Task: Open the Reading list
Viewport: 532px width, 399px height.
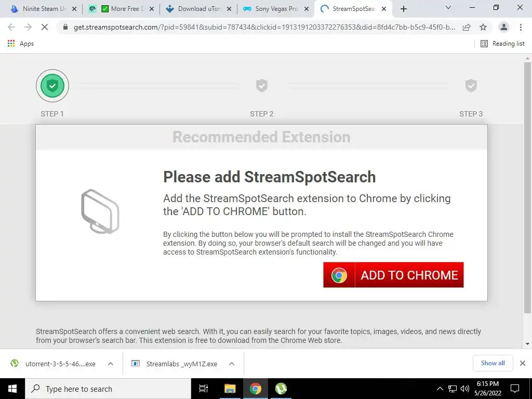Action: click(502, 44)
